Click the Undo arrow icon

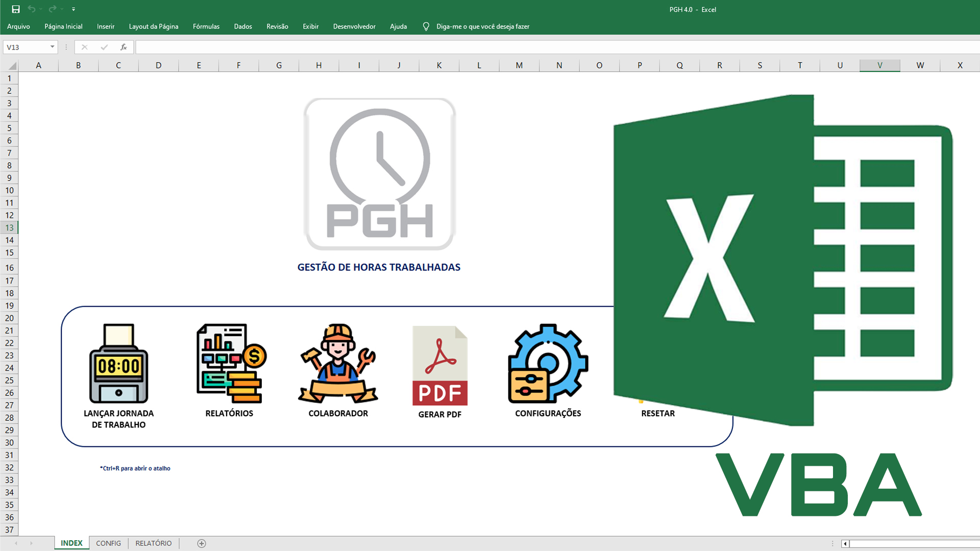click(32, 9)
